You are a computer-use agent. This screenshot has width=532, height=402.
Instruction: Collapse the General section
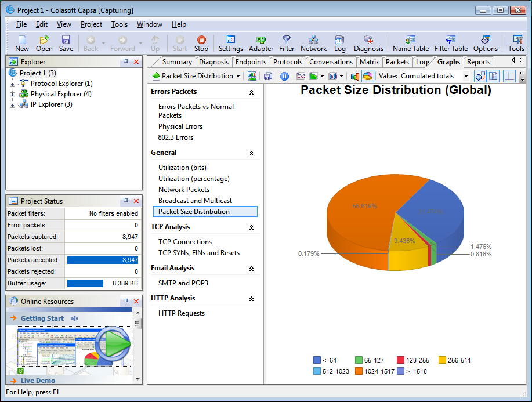(x=251, y=153)
